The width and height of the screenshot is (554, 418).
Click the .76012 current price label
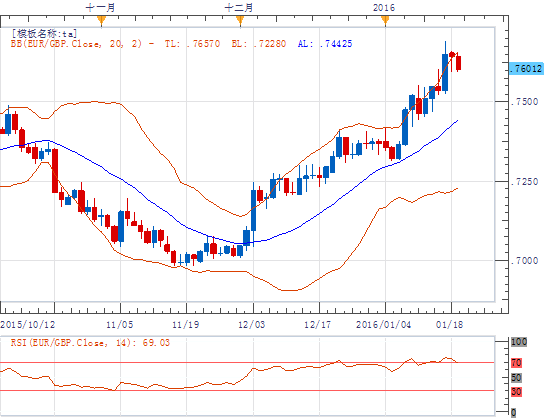point(526,69)
